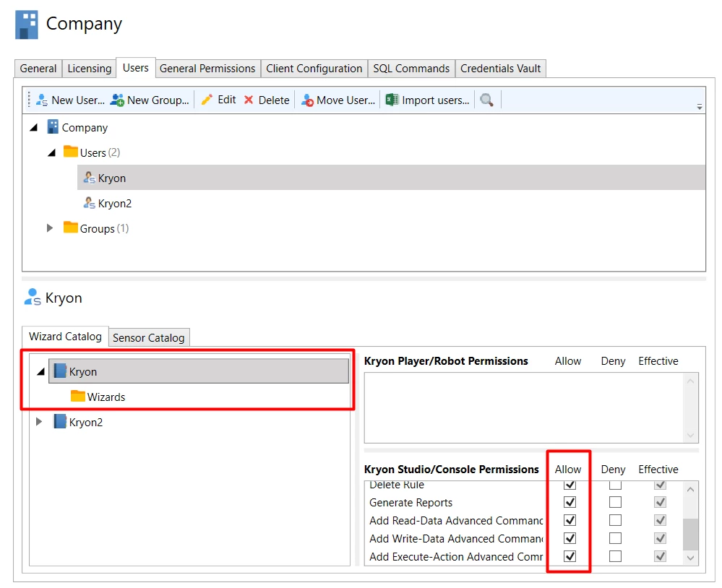Expand the Kryon2 catalog node
Screen dimensions: 722x588
coord(39,421)
